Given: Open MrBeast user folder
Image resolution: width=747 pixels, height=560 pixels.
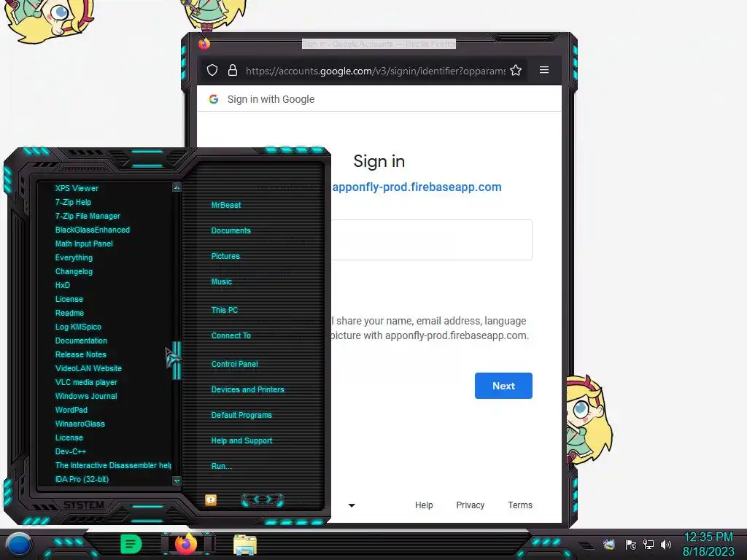Looking at the screenshot, I should (226, 205).
